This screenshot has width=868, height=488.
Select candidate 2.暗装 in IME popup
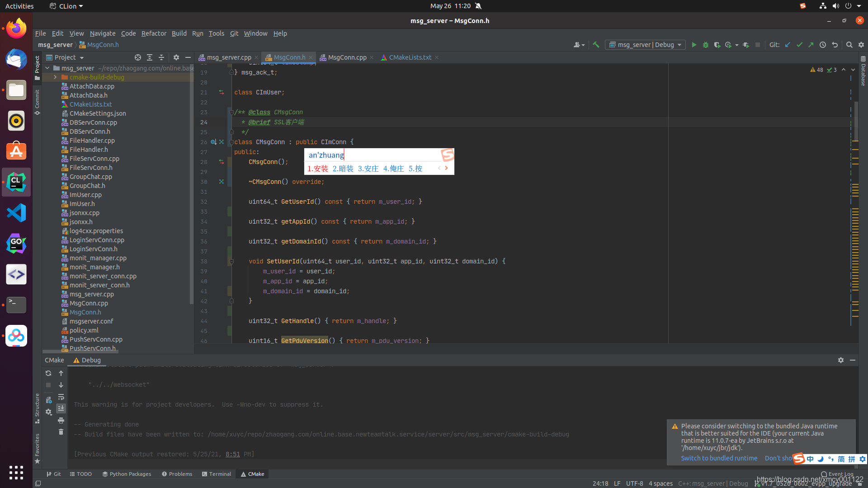(x=343, y=169)
